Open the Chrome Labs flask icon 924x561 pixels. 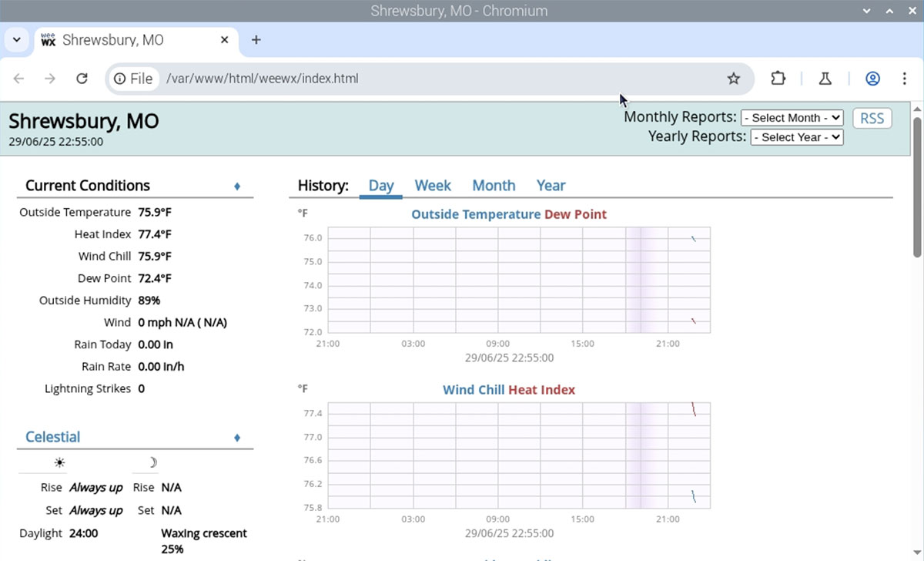click(825, 79)
